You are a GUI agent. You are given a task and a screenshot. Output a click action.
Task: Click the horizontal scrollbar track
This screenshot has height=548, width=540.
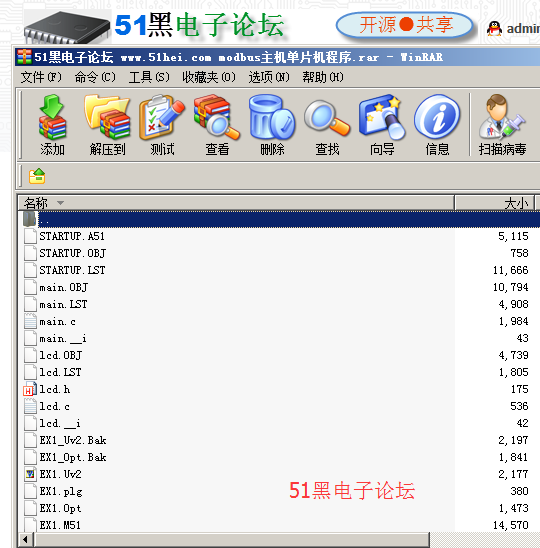[484, 540]
